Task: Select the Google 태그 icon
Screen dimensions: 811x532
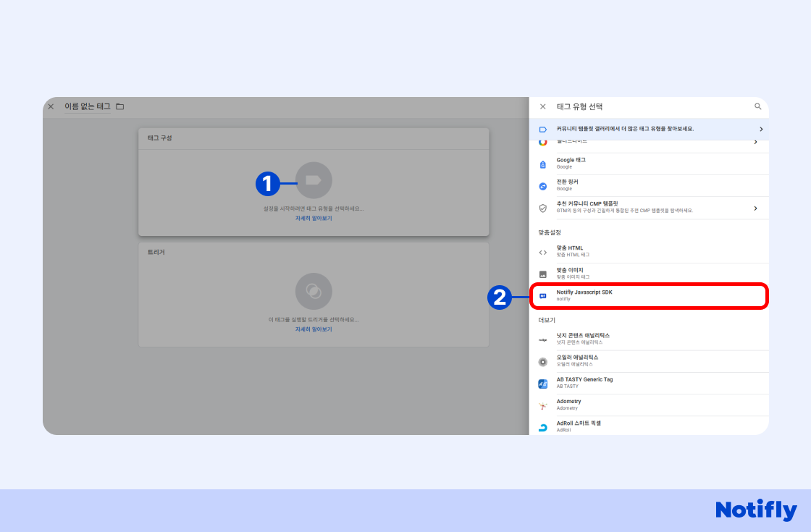Action: click(x=543, y=164)
